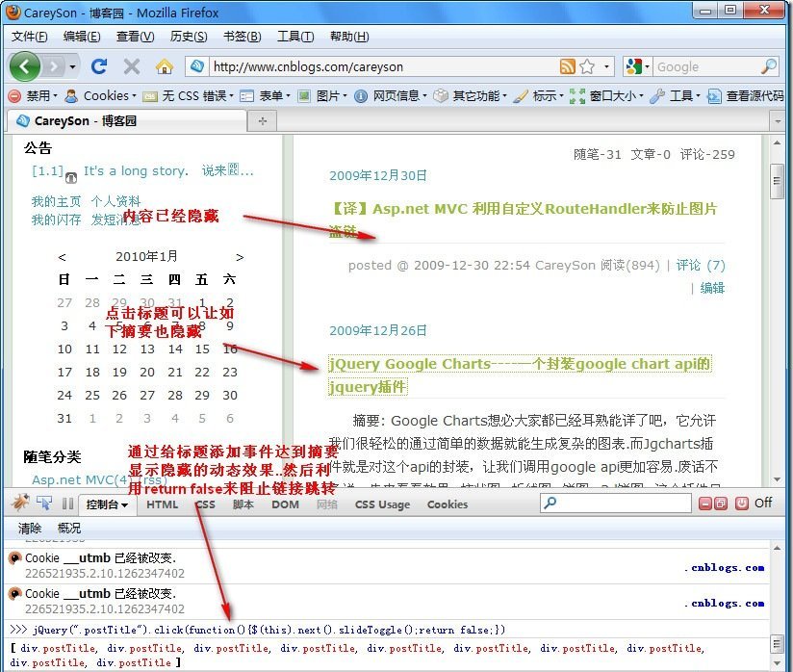793x672 pixels.
Task: Open the 历史(S) menu
Action: click(x=189, y=37)
